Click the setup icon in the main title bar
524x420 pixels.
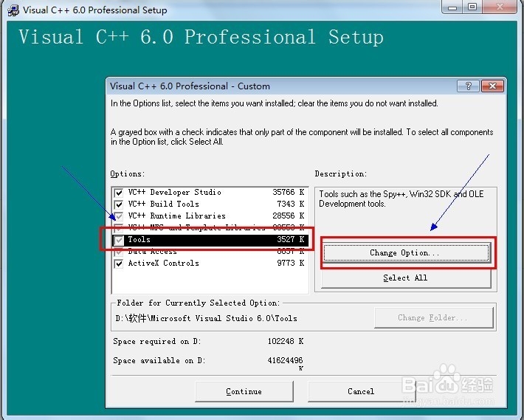point(13,10)
